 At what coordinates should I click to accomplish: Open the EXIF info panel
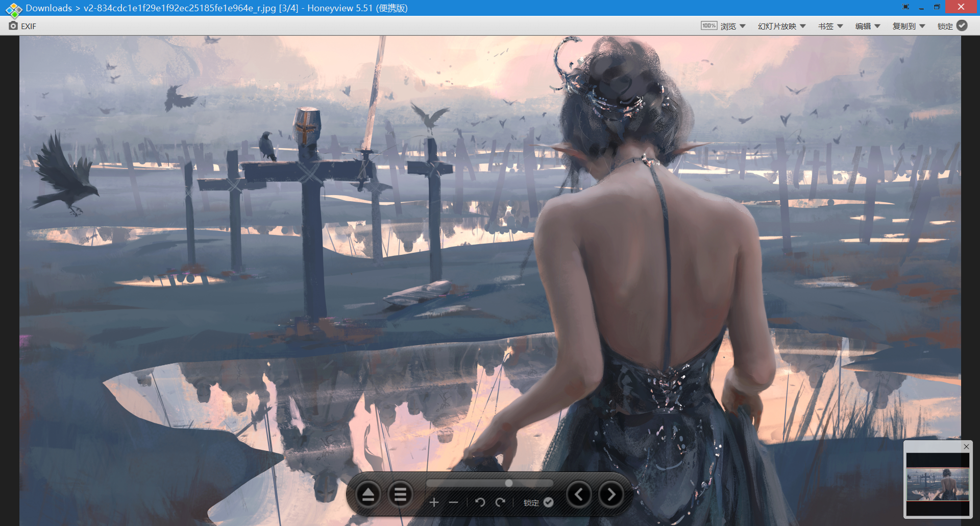22,26
